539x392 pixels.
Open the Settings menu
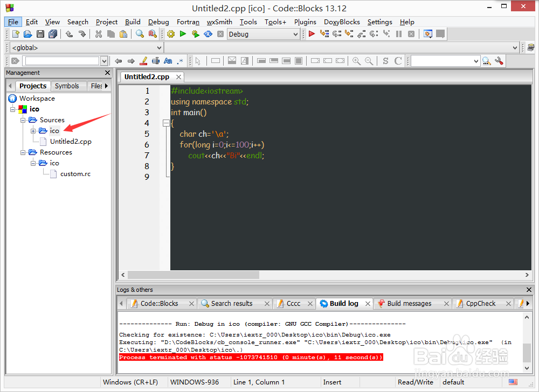click(x=380, y=22)
